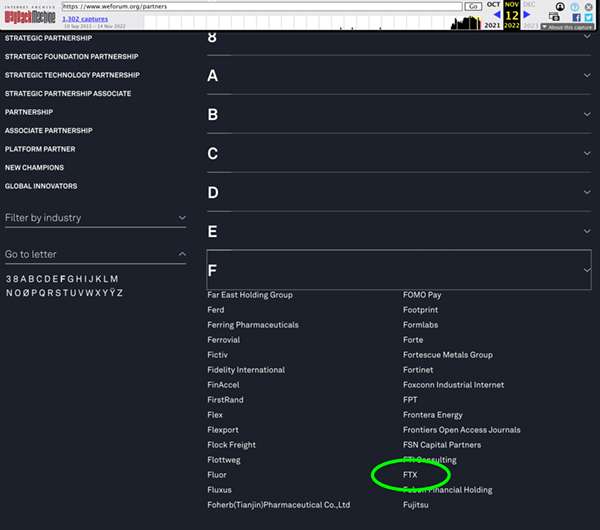The width and height of the screenshot is (600, 530).
Task: Open the Fluor partner link
Action: (x=217, y=475)
